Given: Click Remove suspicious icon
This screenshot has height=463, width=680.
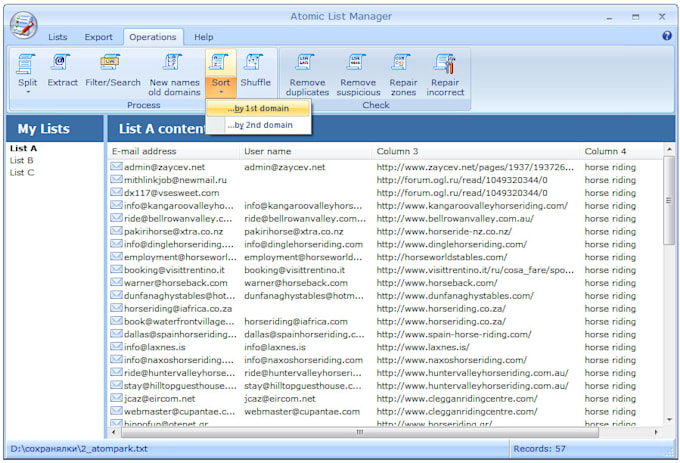Looking at the screenshot, I should 358,65.
